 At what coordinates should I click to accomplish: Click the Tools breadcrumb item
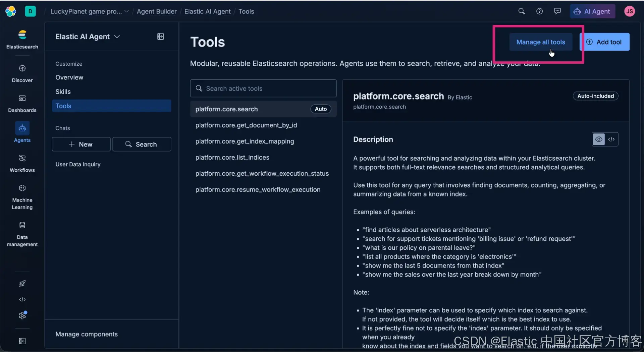click(x=246, y=11)
